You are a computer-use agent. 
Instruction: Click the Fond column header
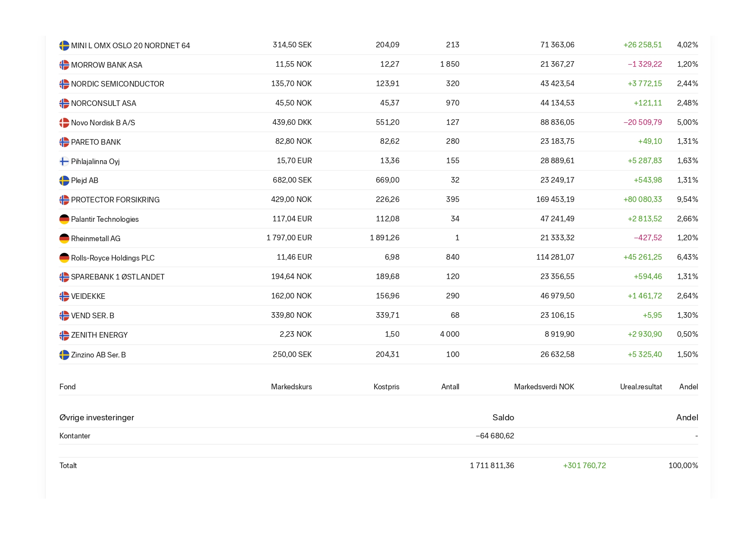pos(67,387)
